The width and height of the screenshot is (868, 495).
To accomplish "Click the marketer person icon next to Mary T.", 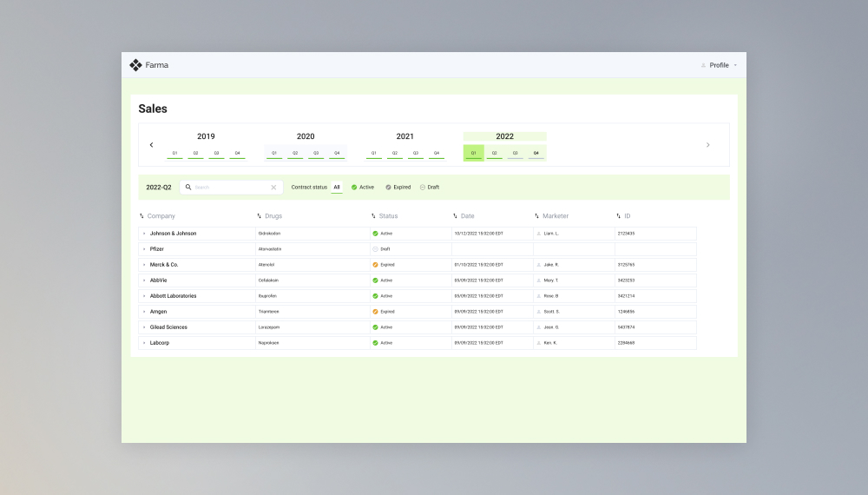I will 539,280.
